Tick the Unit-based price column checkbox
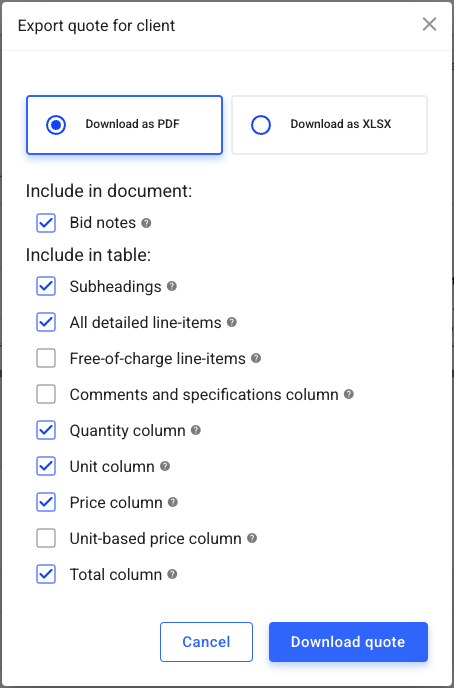 point(46,538)
